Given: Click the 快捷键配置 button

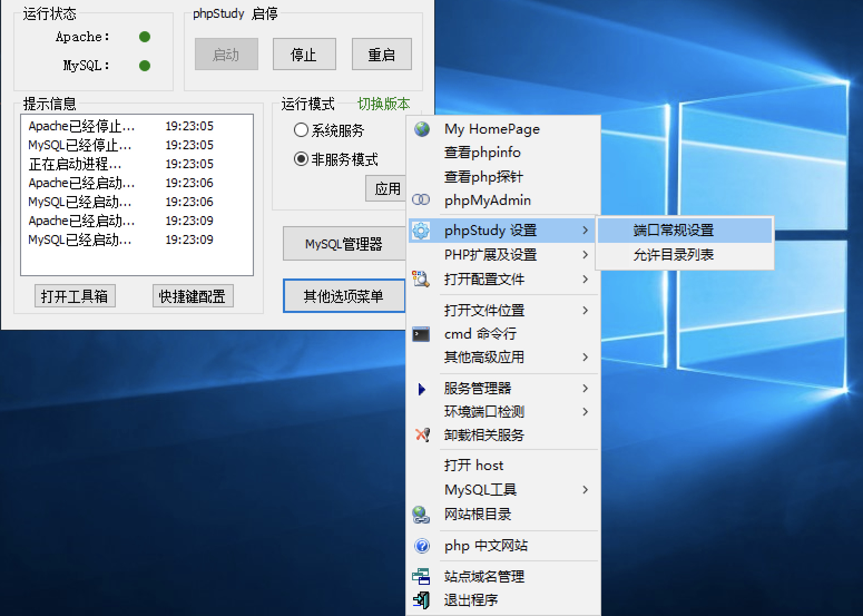Looking at the screenshot, I should pos(193,296).
